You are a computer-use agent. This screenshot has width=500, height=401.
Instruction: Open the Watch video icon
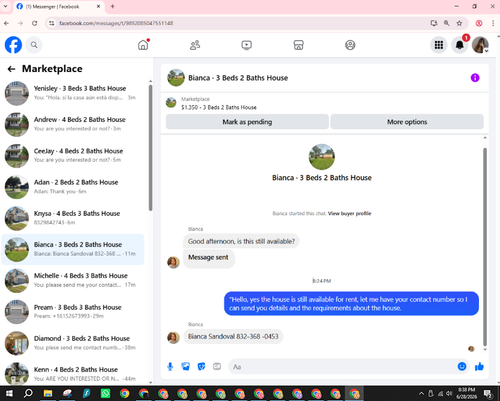click(x=247, y=45)
